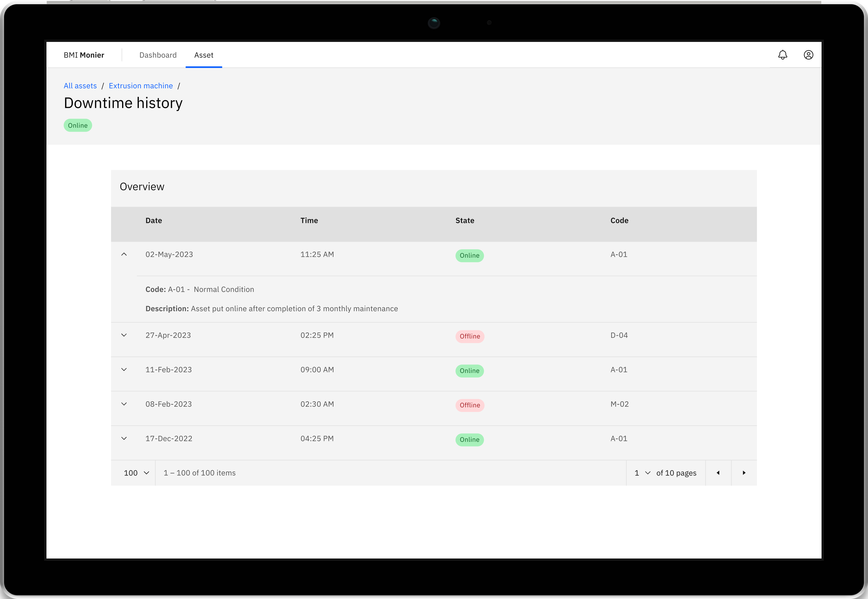This screenshot has width=868, height=599.
Task: Click the BMI Monier logo text
Action: pos(84,55)
